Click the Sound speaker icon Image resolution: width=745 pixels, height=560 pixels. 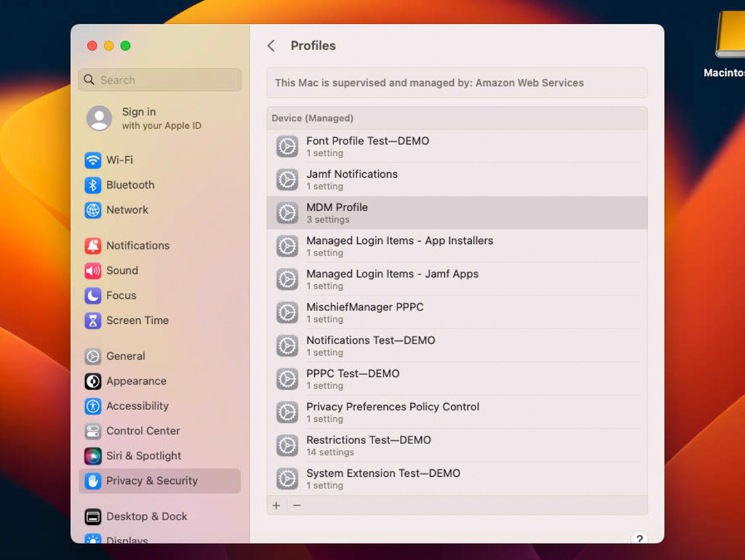93,271
